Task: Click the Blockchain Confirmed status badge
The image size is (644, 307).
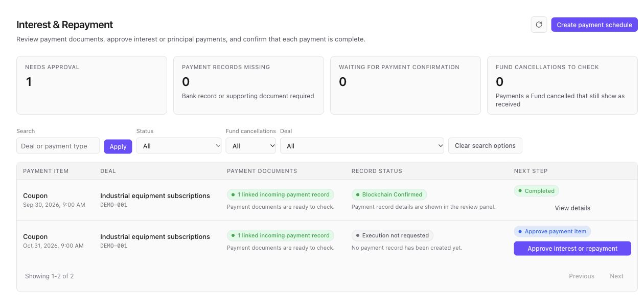Action: coord(389,194)
